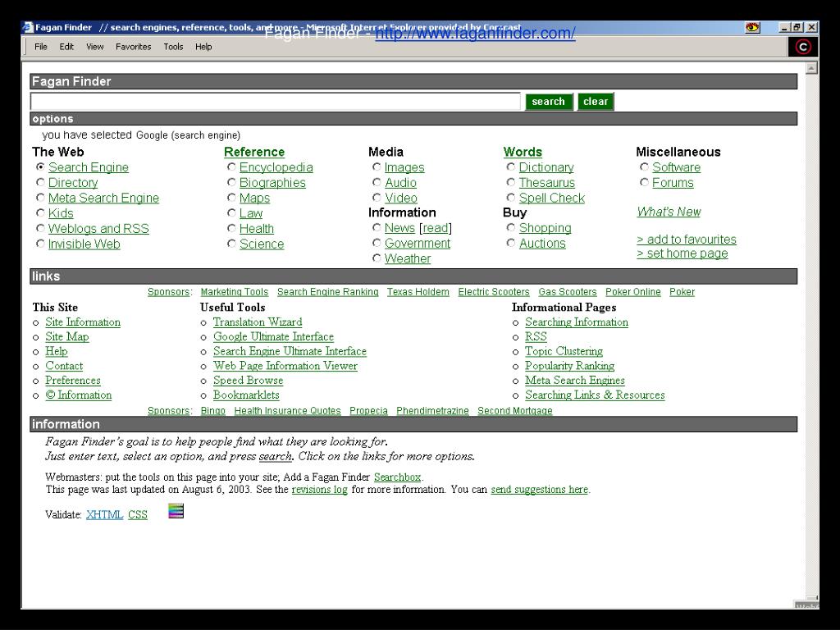This screenshot has height=630, width=840.
Task: Select the Maps radio button
Action: pyautogui.click(x=231, y=198)
